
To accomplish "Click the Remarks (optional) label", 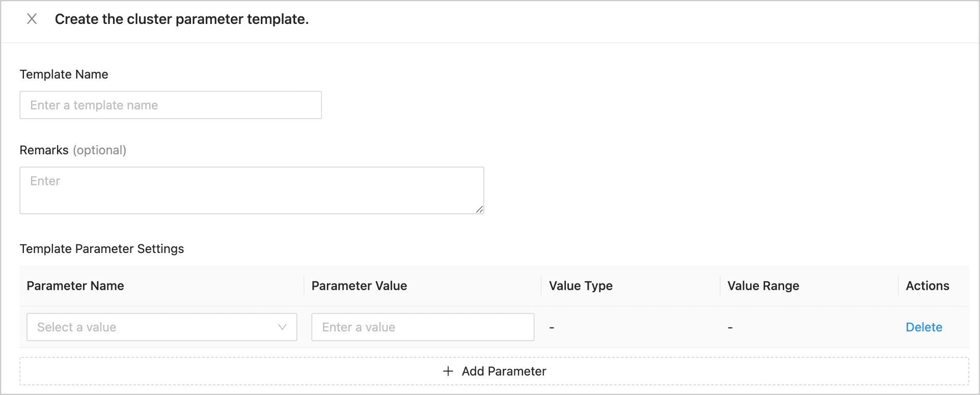I will 73,151.
